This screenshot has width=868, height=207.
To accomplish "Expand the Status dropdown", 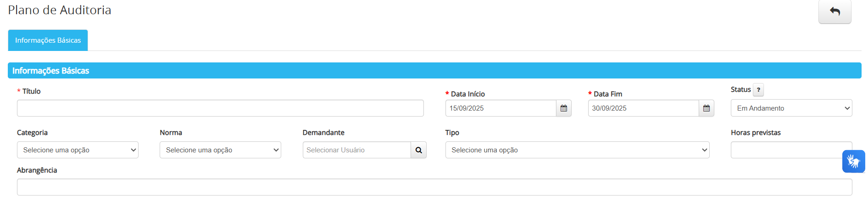I will [x=791, y=108].
